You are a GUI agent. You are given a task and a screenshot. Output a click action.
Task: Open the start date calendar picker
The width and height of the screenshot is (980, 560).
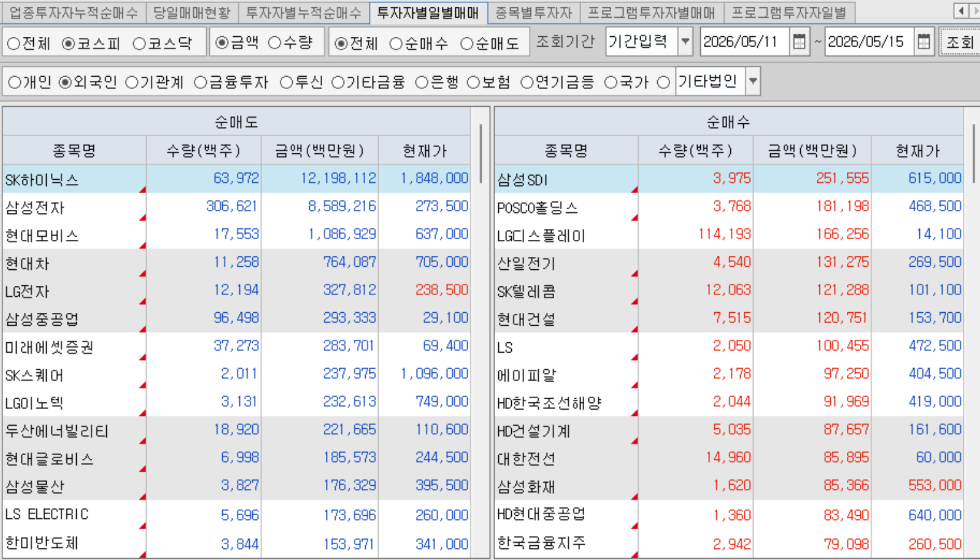tap(799, 42)
